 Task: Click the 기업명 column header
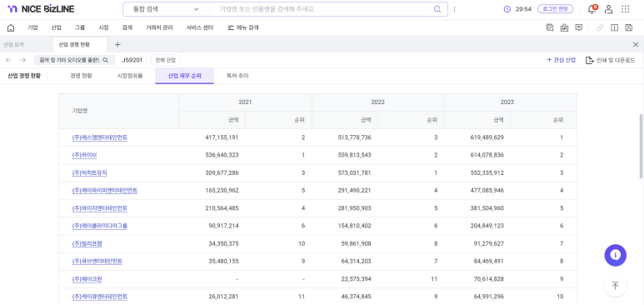point(118,111)
